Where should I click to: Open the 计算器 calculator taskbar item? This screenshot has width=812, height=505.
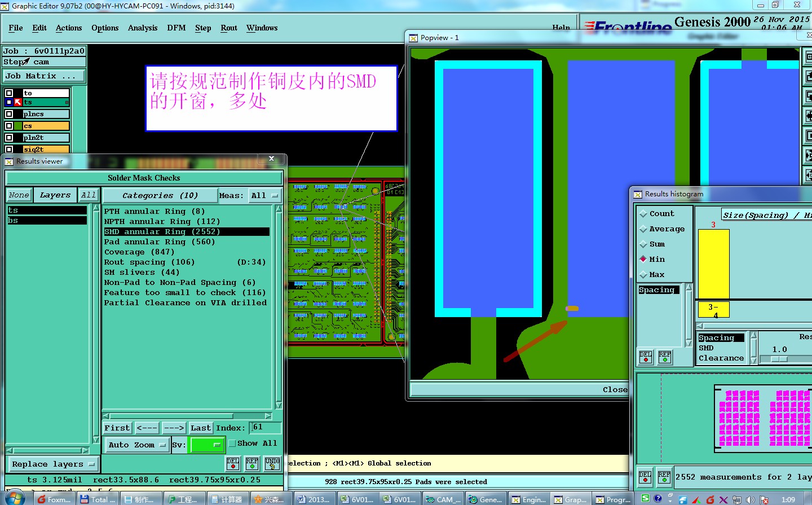227,499
